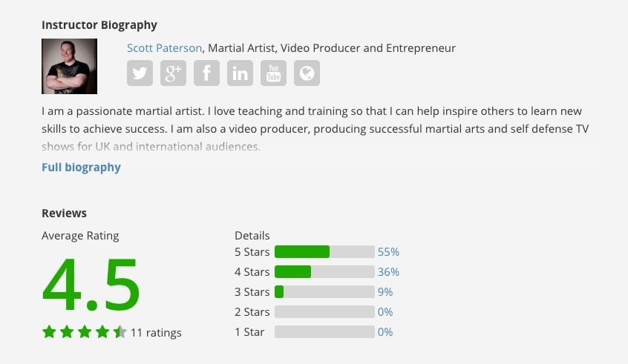Click the 36% four-star percentage link
The width and height of the screenshot is (628, 364).
388,272
